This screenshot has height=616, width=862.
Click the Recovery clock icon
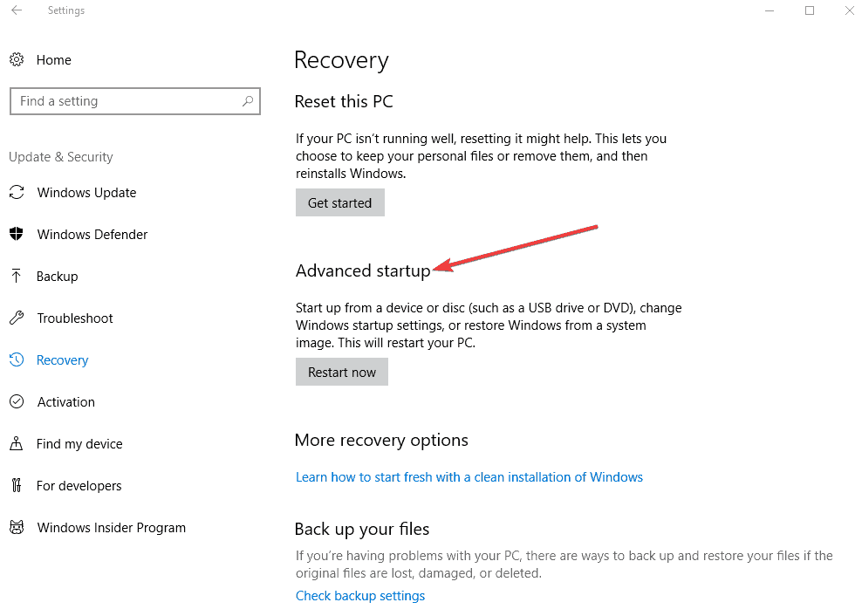click(17, 359)
